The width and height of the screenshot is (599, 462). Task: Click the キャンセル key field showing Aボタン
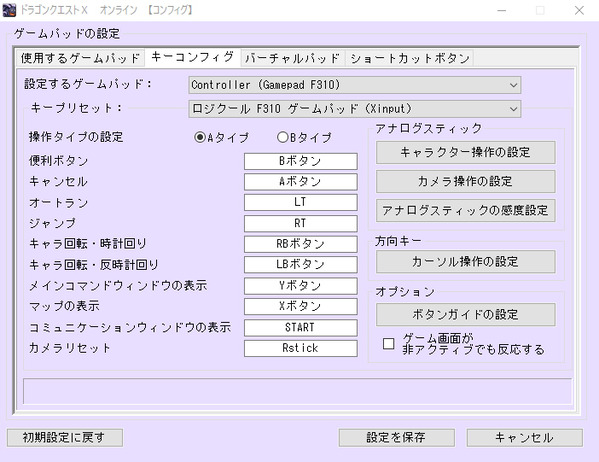click(301, 182)
